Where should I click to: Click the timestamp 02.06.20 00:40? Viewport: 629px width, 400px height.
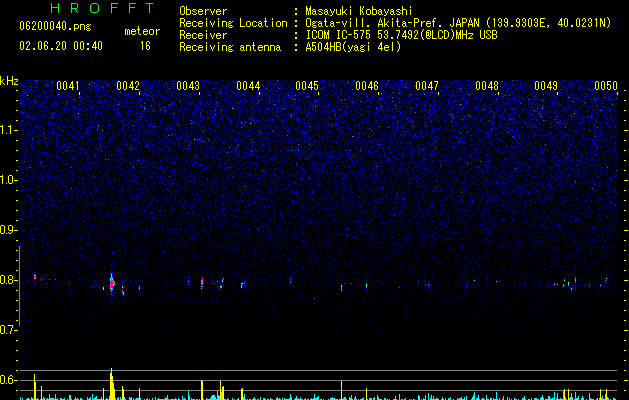[x=61, y=46]
